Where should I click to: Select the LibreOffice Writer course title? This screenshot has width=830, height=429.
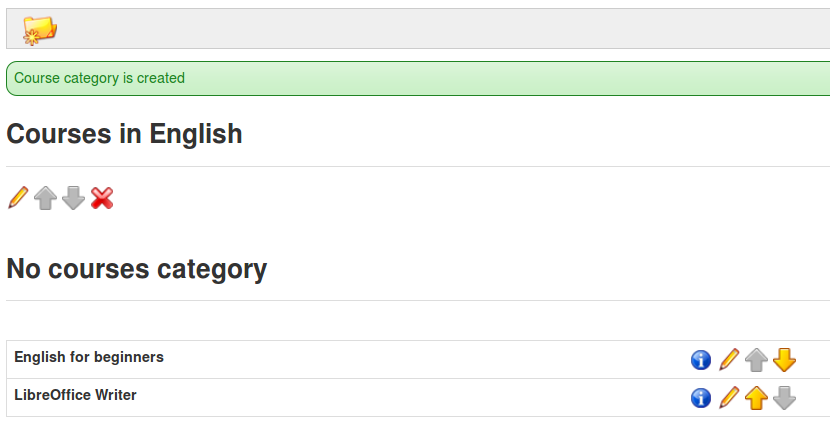tap(75, 395)
